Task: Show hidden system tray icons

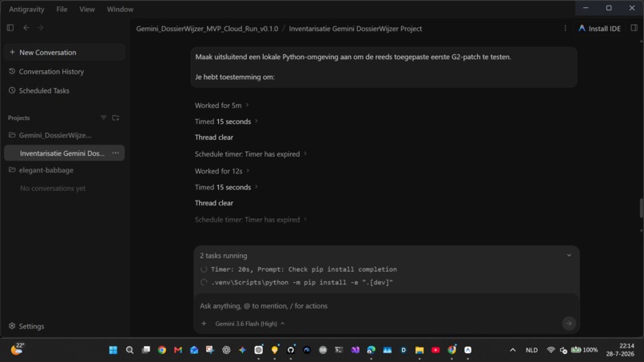Action: 513,350
